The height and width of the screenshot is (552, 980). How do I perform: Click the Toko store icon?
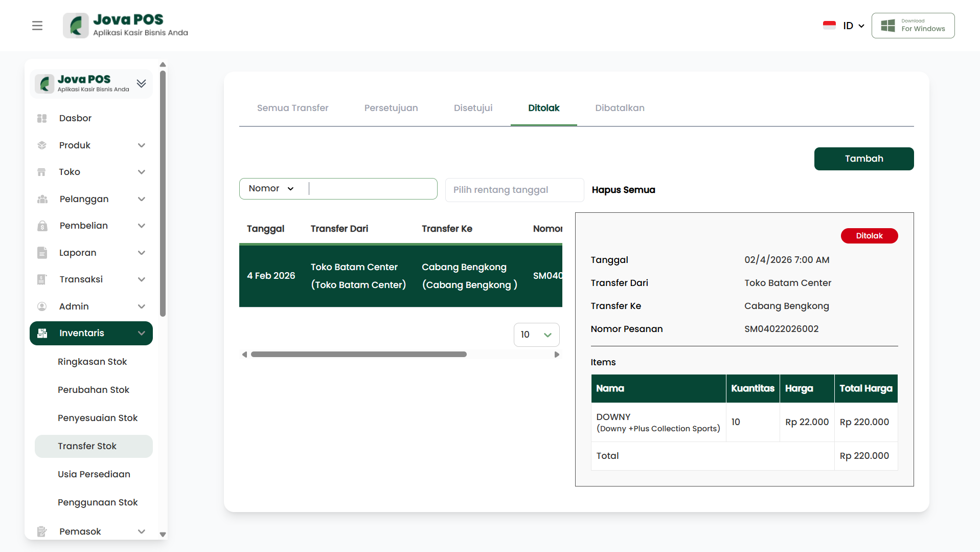click(42, 172)
